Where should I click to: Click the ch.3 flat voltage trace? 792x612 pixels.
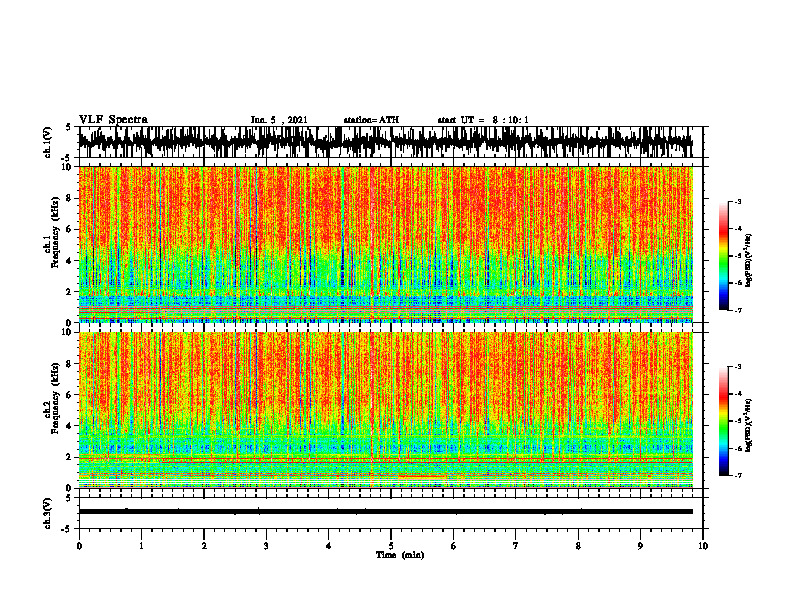[x=386, y=512]
